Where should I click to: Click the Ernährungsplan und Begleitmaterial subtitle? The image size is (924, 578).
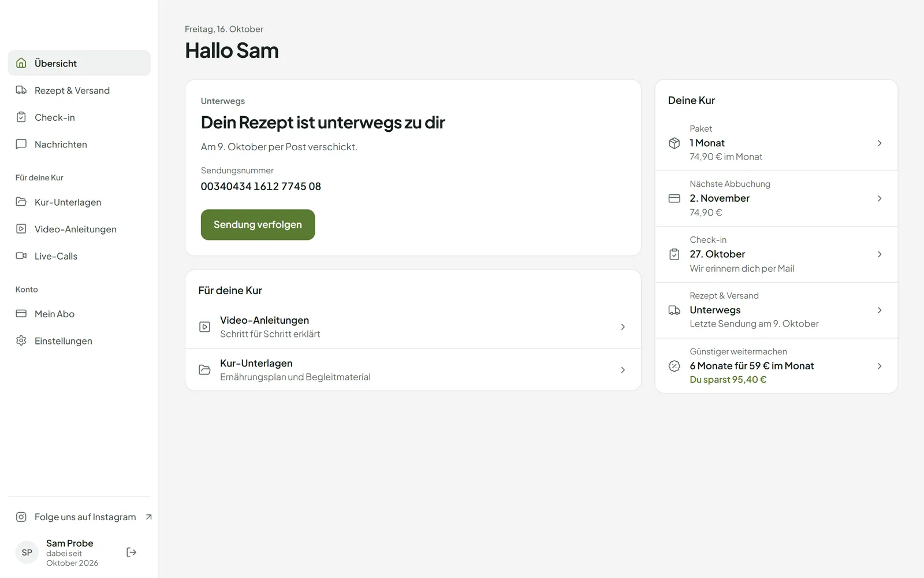click(295, 377)
